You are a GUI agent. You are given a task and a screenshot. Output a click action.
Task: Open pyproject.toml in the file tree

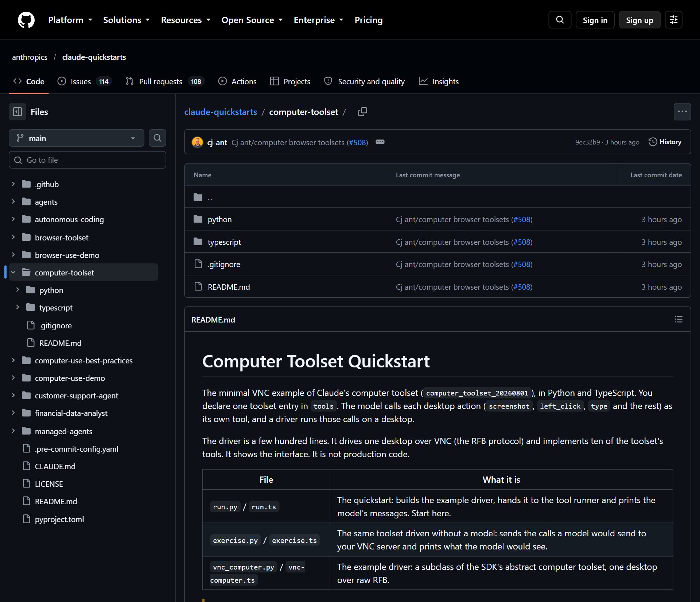(59, 519)
